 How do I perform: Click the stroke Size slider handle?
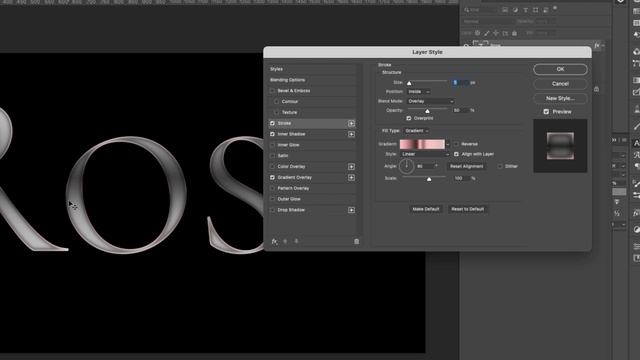(x=409, y=83)
